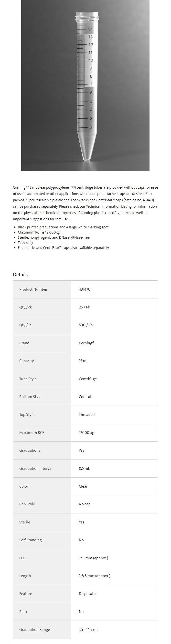Click the Feature value Disposable
This screenshot has height=644, width=171.
pos(88,593)
